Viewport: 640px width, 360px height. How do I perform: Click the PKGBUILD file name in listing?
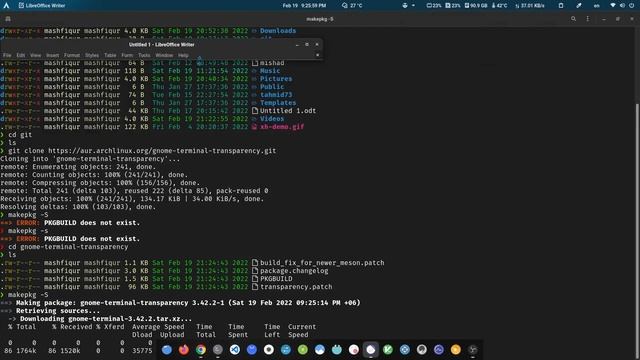click(x=276, y=279)
